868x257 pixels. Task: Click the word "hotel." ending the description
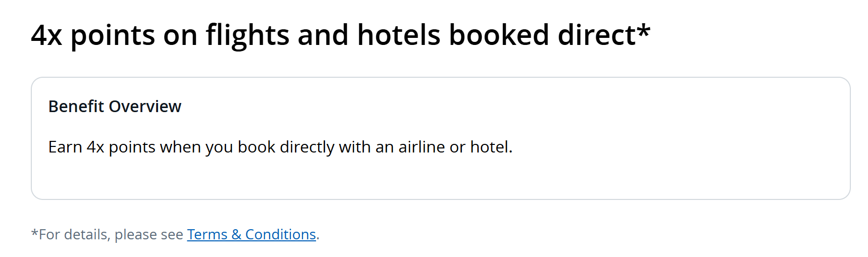[x=491, y=147]
